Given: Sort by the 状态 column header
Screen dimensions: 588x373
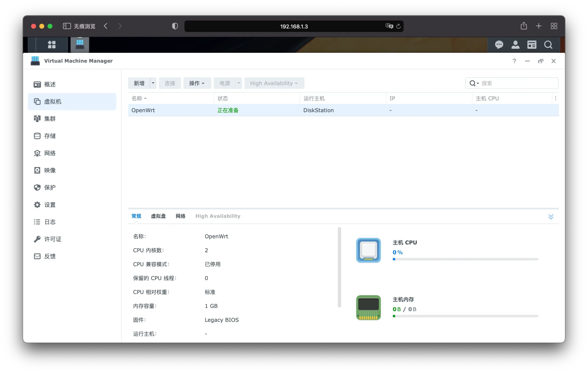Looking at the screenshot, I should pyautogui.click(x=257, y=98).
